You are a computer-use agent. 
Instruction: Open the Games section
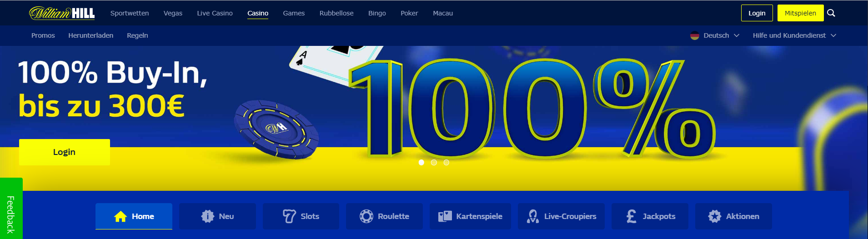[294, 13]
